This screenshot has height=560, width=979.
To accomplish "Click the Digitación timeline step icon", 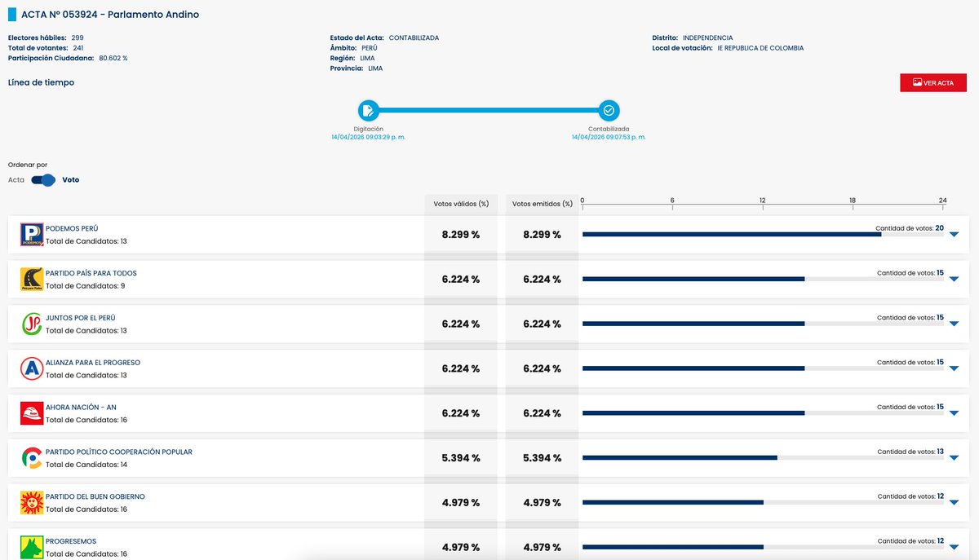I will (x=368, y=110).
